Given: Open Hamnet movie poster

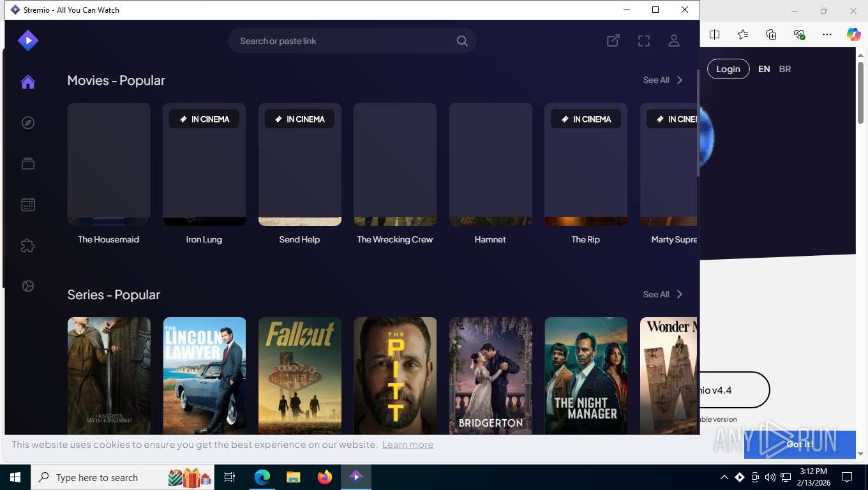Looking at the screenshot, I should [x=491, y=164].
